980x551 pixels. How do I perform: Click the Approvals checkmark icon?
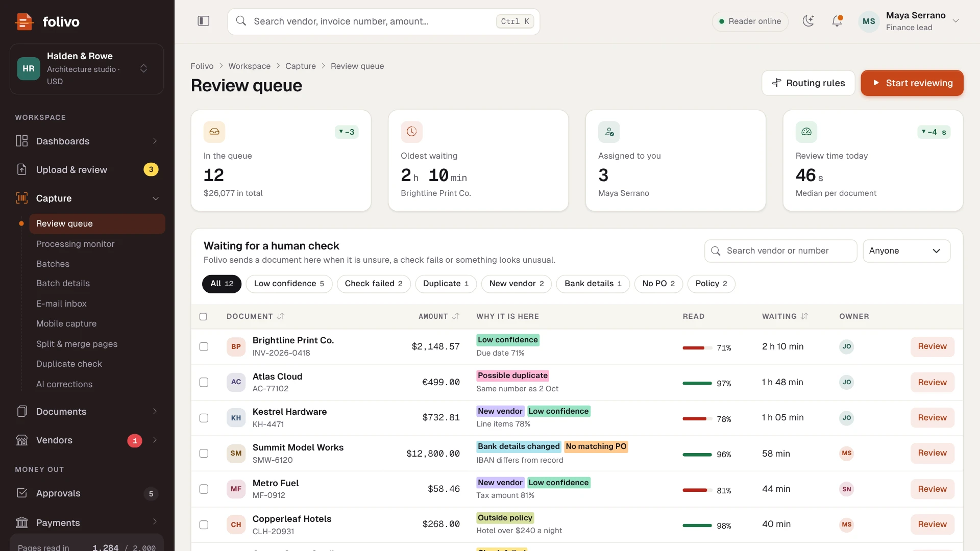[22, 493]
